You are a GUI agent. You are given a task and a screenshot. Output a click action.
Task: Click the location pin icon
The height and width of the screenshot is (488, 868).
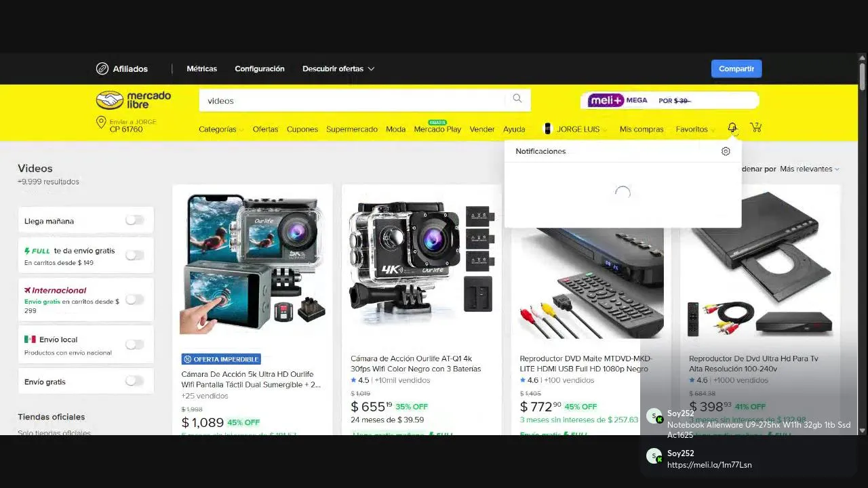tap(101, 123)
